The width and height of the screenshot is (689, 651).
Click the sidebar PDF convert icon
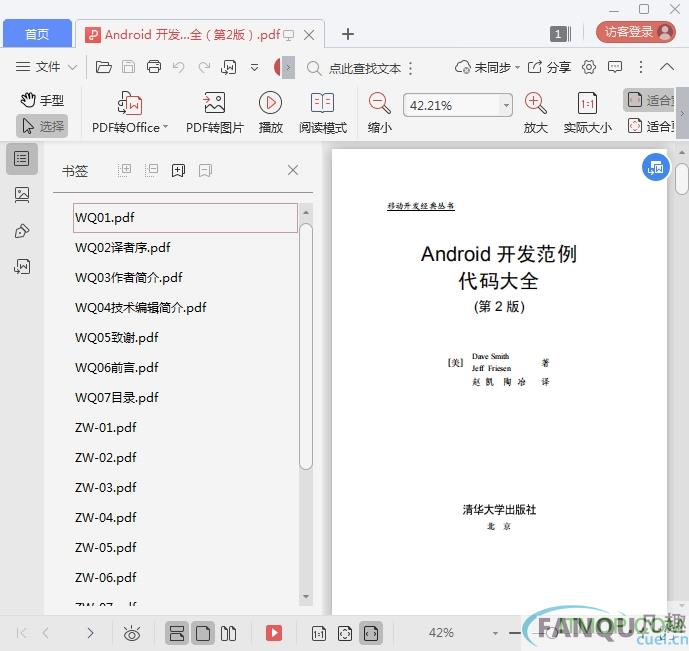pyautogui.click(x=22, y=266)
